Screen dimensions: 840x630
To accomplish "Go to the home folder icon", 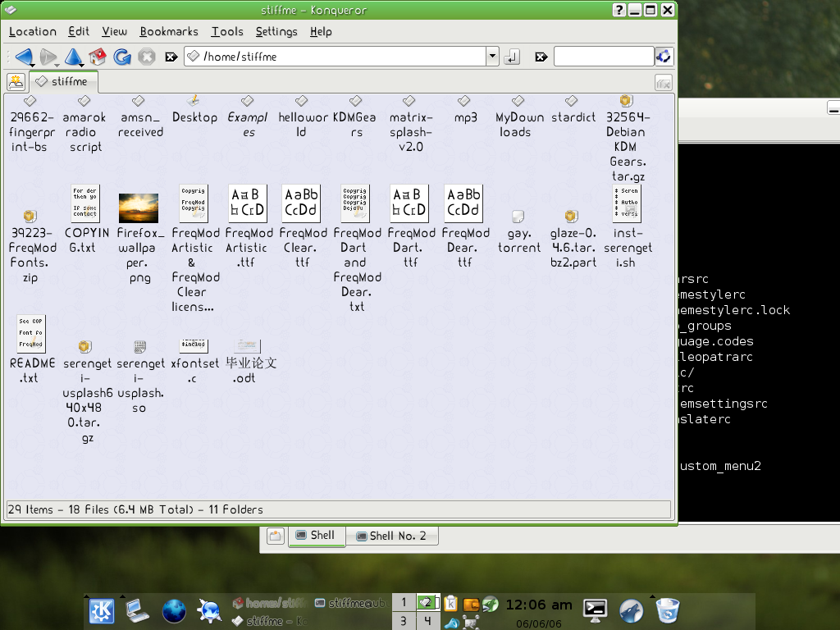I will (98, 56).
